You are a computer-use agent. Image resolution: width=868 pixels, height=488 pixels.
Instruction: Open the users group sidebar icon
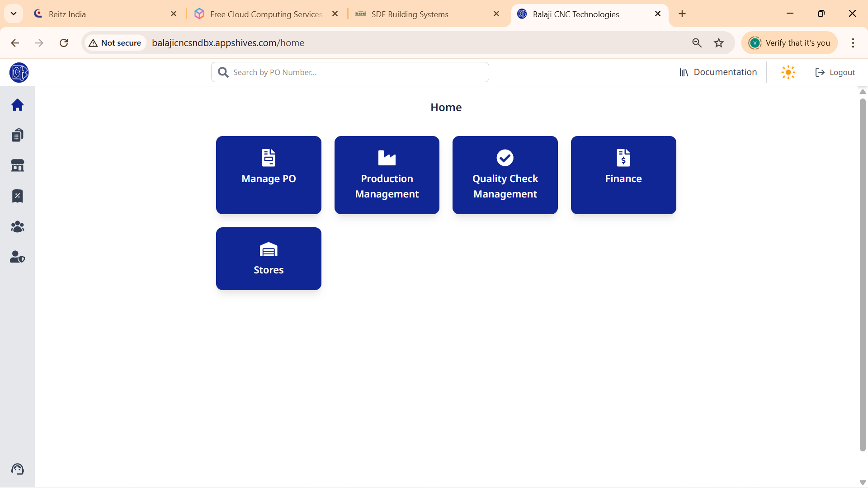(x=17, y=226)
